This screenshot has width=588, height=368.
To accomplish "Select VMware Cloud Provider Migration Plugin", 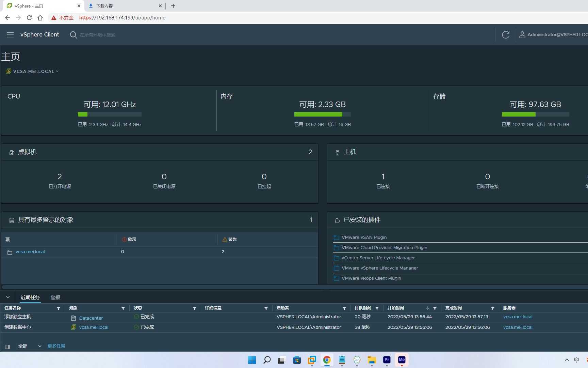I will pyautogui.click(x=384, y=248).
